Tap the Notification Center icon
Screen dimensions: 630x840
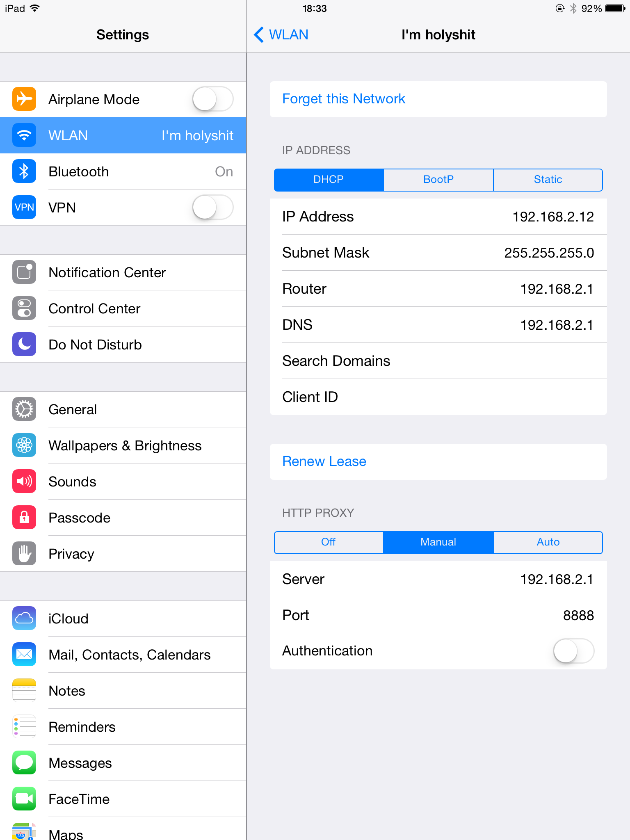click(x=24, y=272)
